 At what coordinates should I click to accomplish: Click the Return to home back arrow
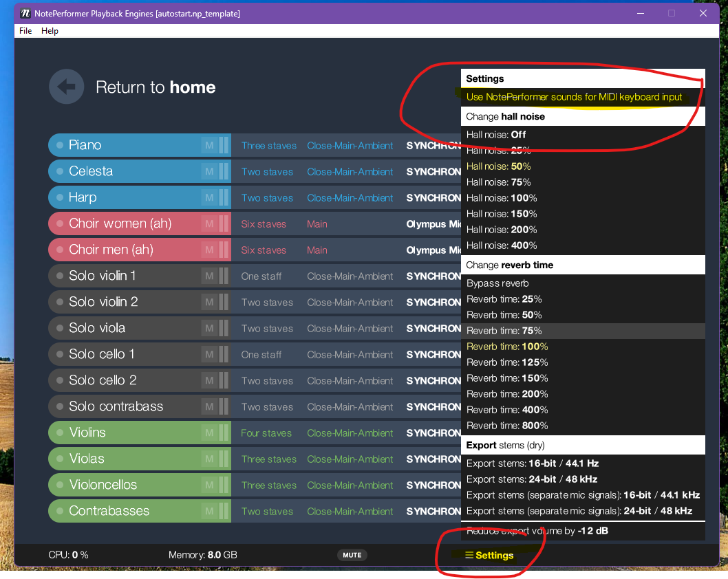coord(66,87)
